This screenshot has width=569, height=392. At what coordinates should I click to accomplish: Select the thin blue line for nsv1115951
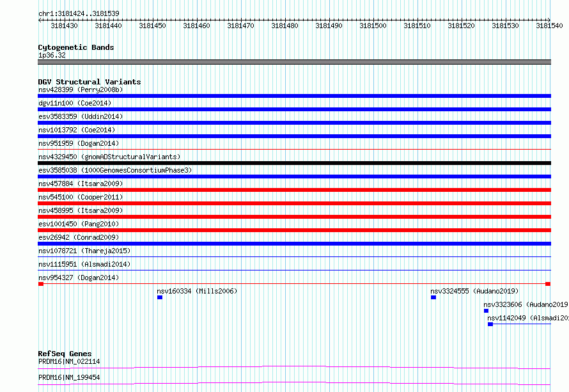(294, 270)
